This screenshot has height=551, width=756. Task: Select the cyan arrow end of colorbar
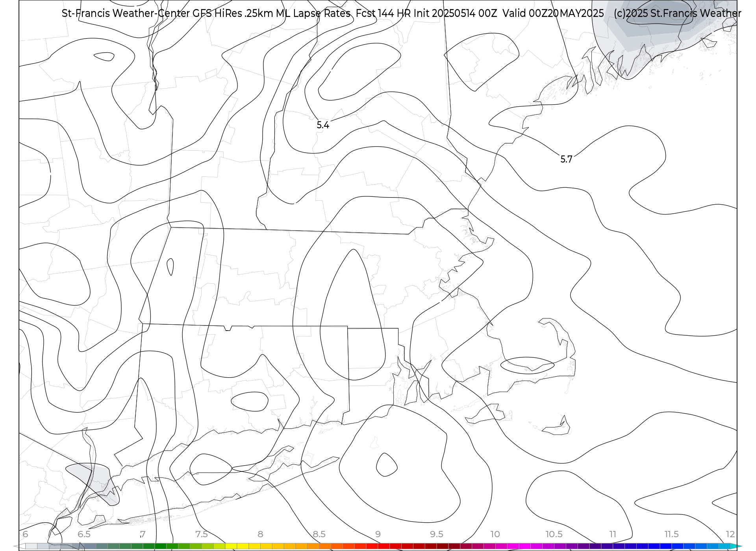pyautogui.click(x=736, y=546)
